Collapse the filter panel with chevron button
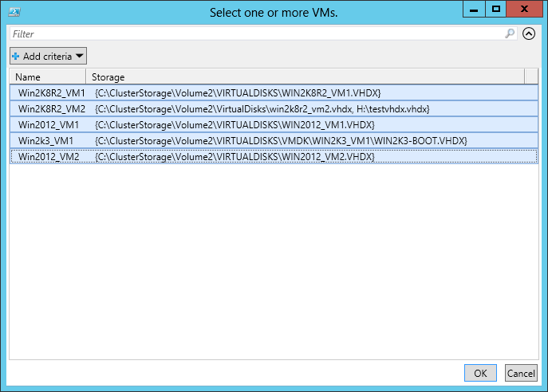The height and width of the screenshot is (392, 548). (x=528, y=33)
